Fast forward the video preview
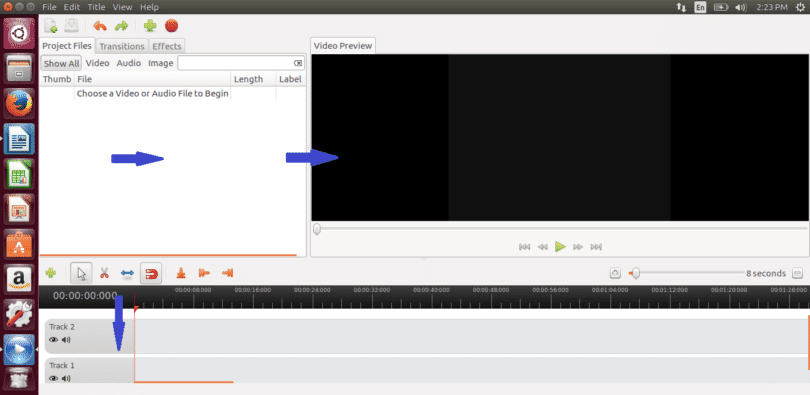This screenshot has width=810, height=395. (578, 247)
